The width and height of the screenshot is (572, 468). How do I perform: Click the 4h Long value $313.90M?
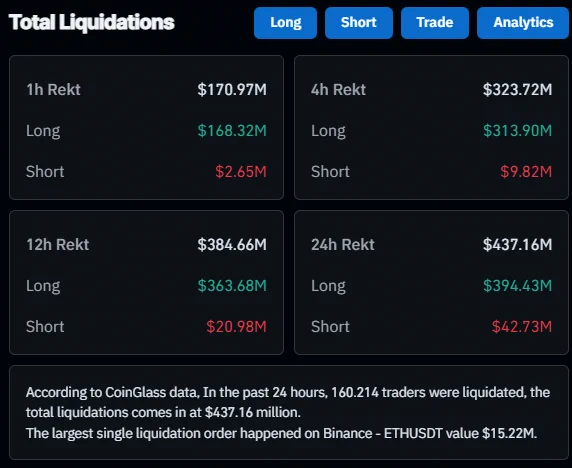point(517,131)
